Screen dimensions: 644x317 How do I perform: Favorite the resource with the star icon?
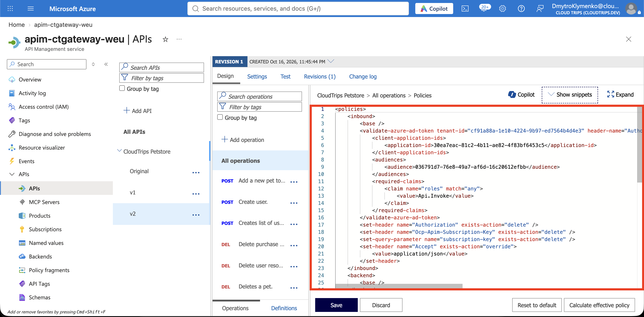[165, 39]
